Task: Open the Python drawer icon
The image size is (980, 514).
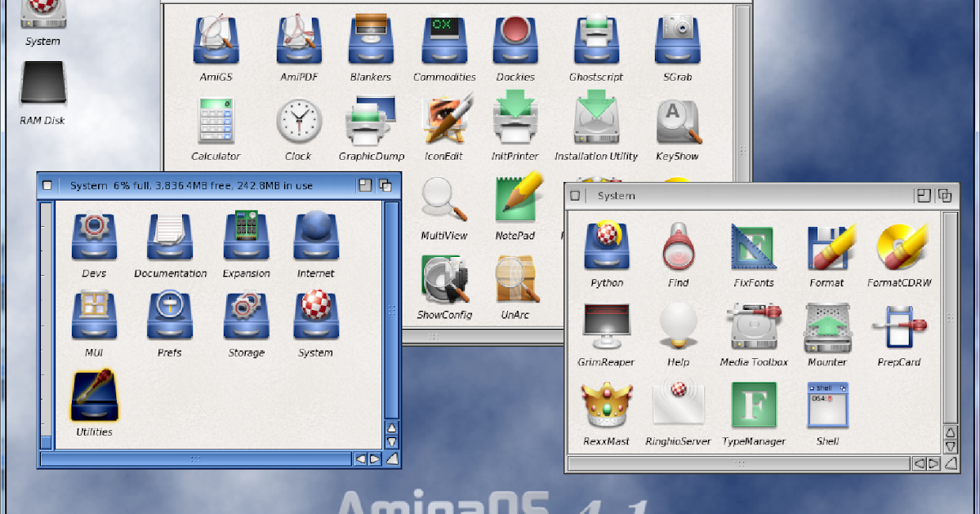Action: point(607,246)
